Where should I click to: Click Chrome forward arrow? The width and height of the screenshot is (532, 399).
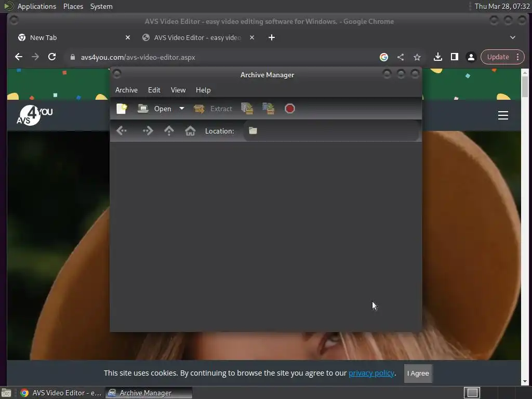click(35, 57)
